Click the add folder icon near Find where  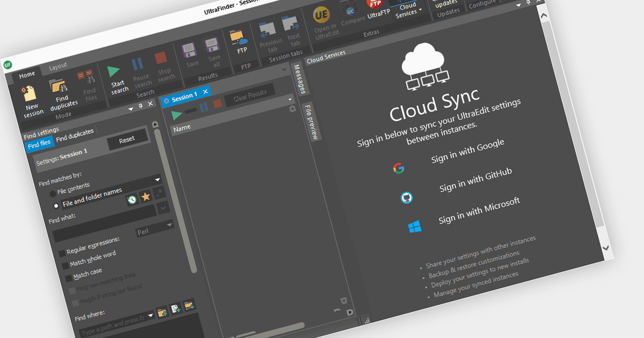(162, 312)
